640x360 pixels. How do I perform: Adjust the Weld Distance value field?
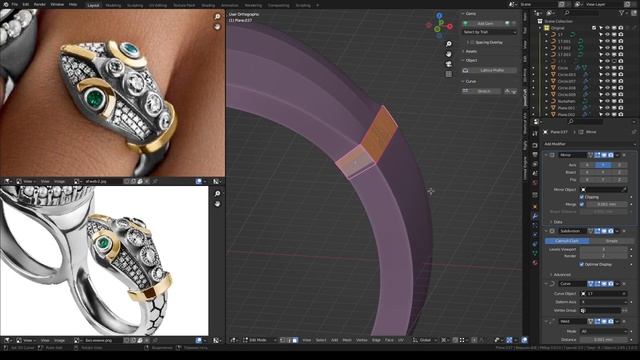(604, 339)
